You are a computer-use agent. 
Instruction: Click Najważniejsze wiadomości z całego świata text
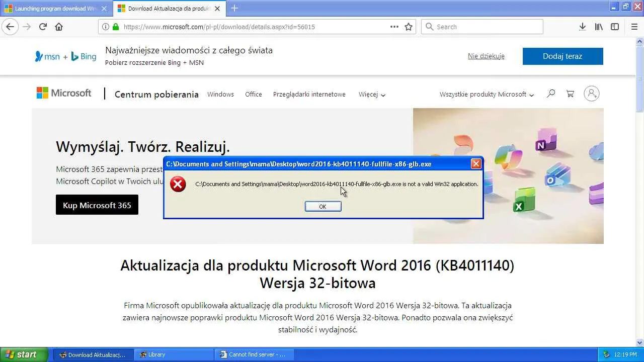point(189,50)
